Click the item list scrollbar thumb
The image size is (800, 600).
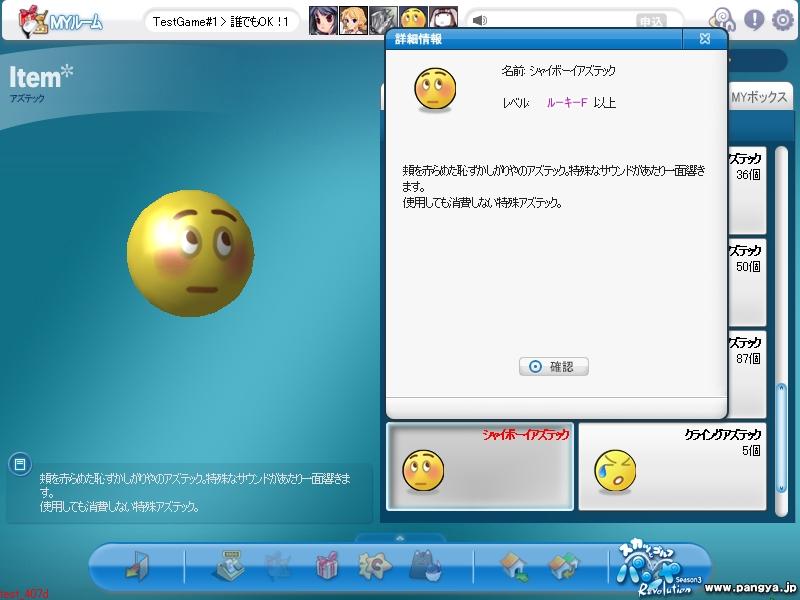pos(781,438)
